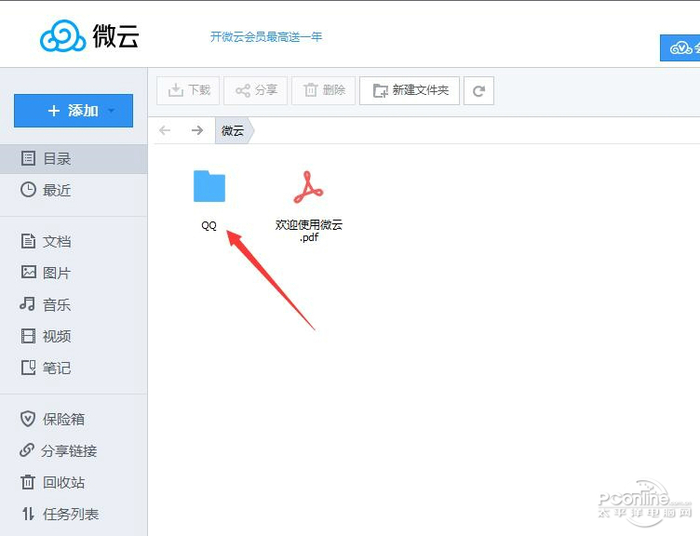Click the transfer arrows icon beside 任务列表
The image size is (700, 536).
(x=28, y=514)
